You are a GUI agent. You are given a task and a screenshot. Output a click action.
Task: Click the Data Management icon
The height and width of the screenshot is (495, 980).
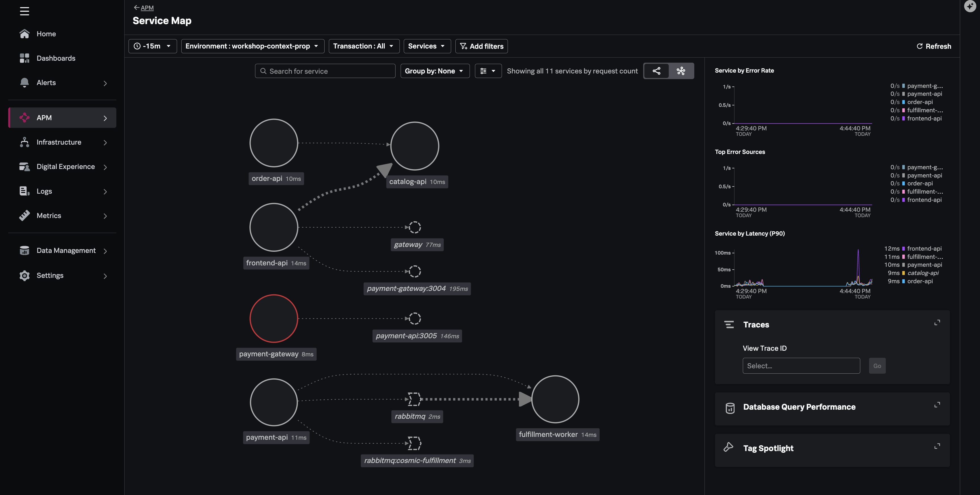click(x=24, y=251)
